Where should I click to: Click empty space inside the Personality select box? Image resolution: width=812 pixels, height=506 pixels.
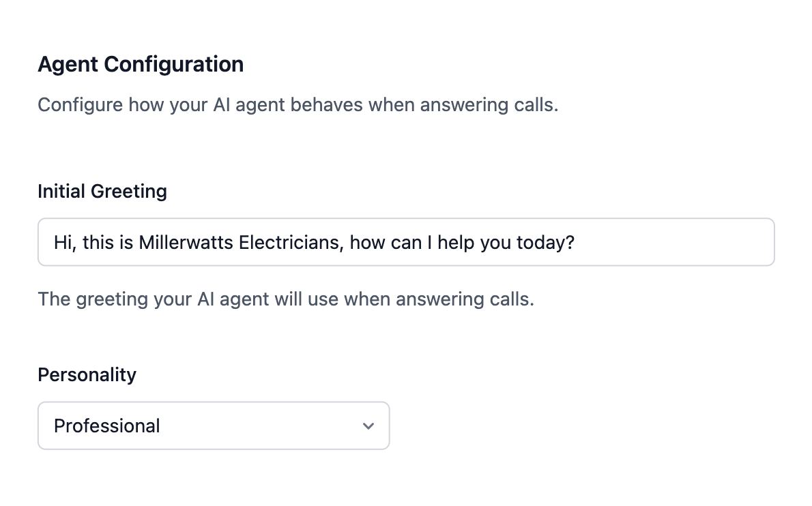point(273,426)
